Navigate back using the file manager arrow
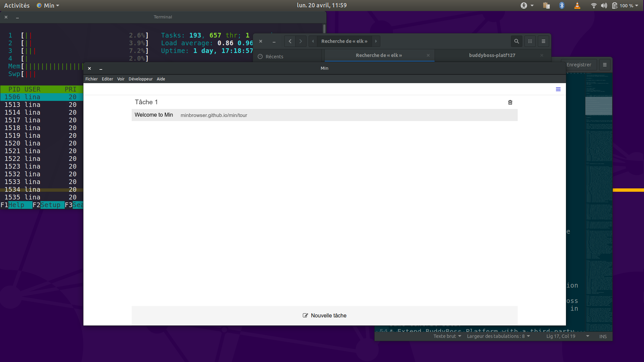 [x=290, y=41]
